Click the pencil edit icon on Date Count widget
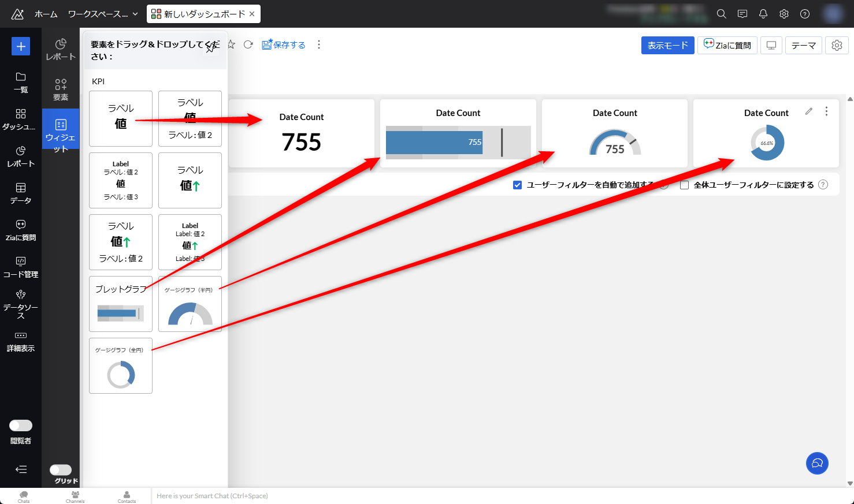Screen dimensions: 854x504 tap(809, 111)
